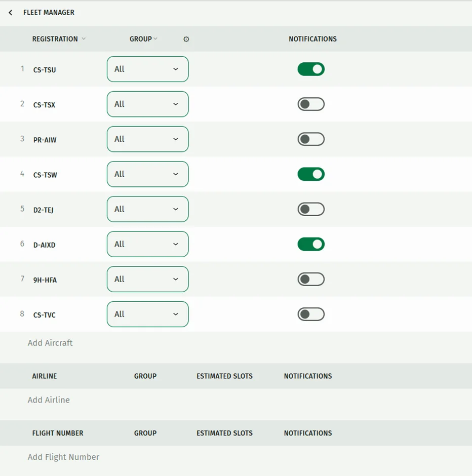472x476 pixels.
Task: Select registration PR-AIW
Action: tap(45, 140)
